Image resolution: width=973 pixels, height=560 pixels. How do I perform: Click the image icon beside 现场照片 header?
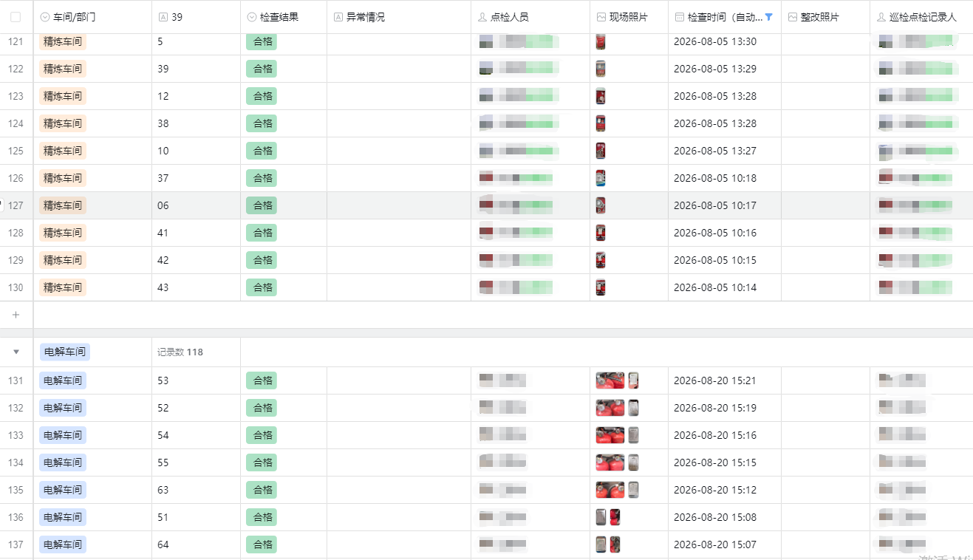coord(601,16)
